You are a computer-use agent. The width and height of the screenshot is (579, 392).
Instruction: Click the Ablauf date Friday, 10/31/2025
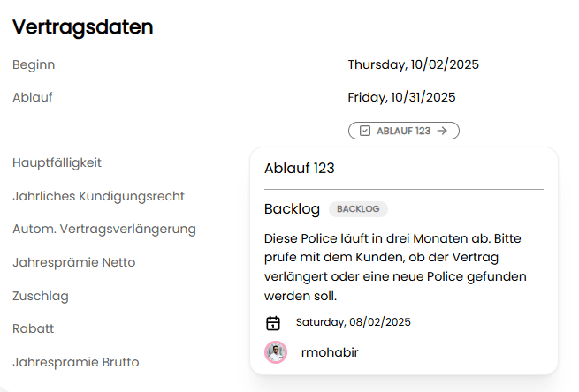tap(401, 97)
